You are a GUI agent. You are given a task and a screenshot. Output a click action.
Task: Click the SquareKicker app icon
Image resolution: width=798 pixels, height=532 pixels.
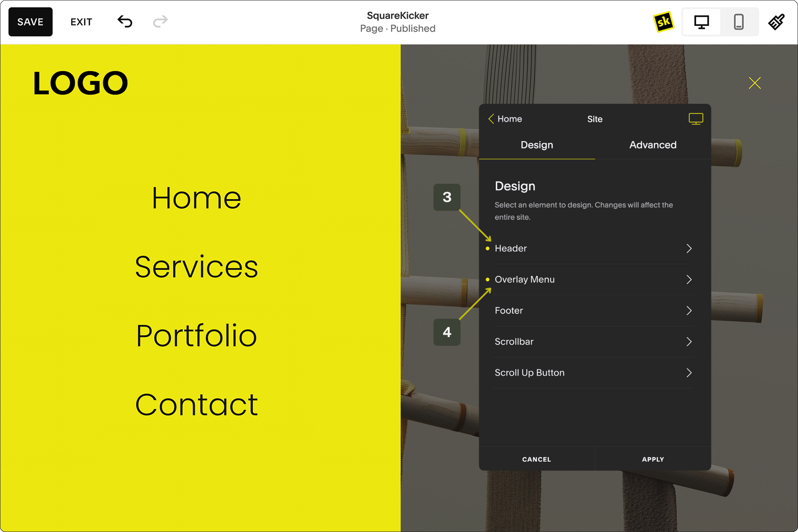click(663, 22)
